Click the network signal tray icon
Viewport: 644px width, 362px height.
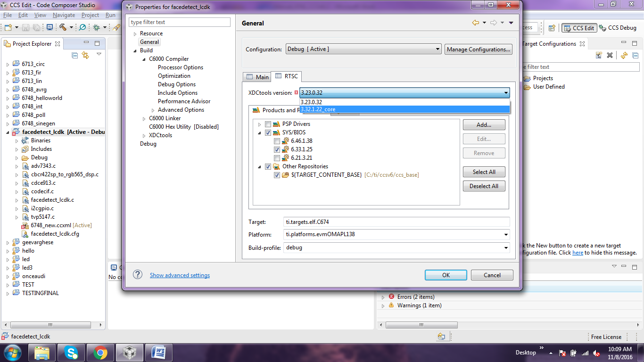point(585,353)
